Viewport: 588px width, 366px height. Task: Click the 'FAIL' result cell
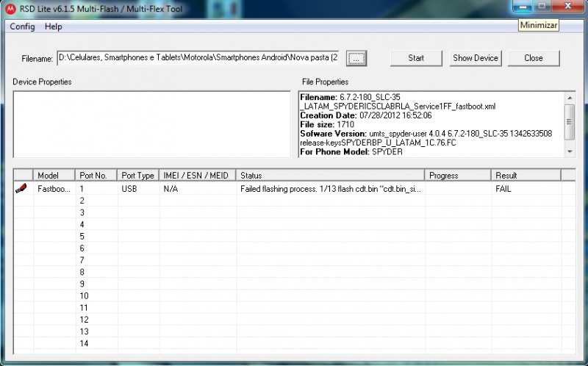503,189
